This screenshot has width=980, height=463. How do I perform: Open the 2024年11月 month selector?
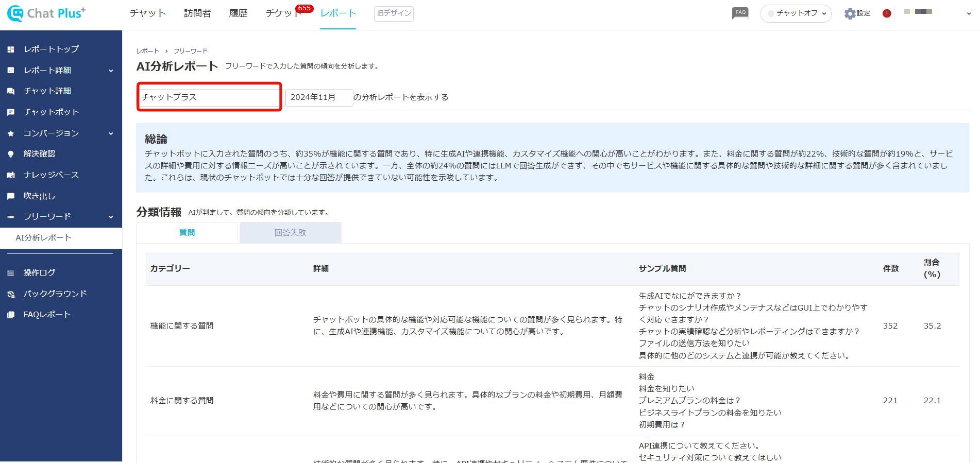(x=319, y=97)
